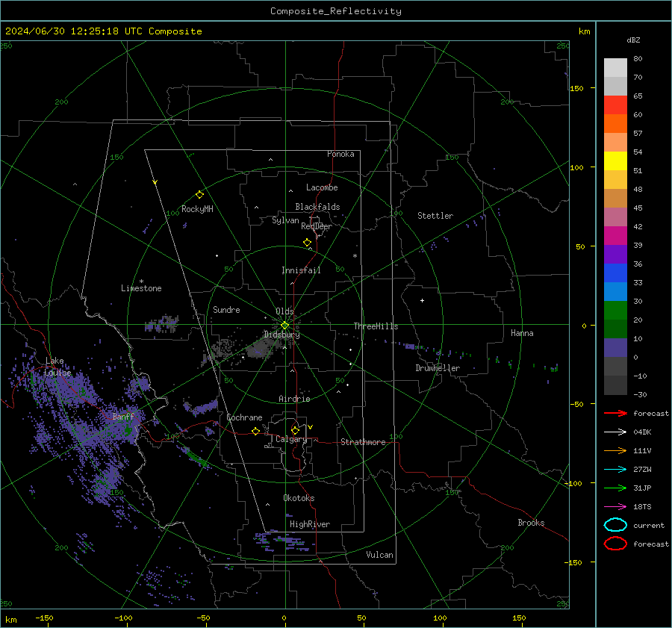Click the RedDeer city label
Screen dimensions: 672x628
[317, 226]
